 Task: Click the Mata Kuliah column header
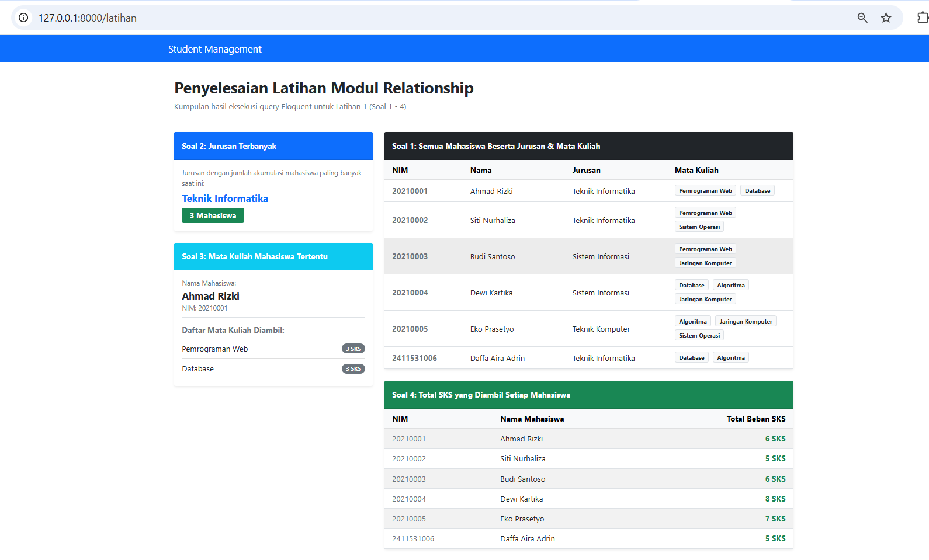click(x=696, y=170)
